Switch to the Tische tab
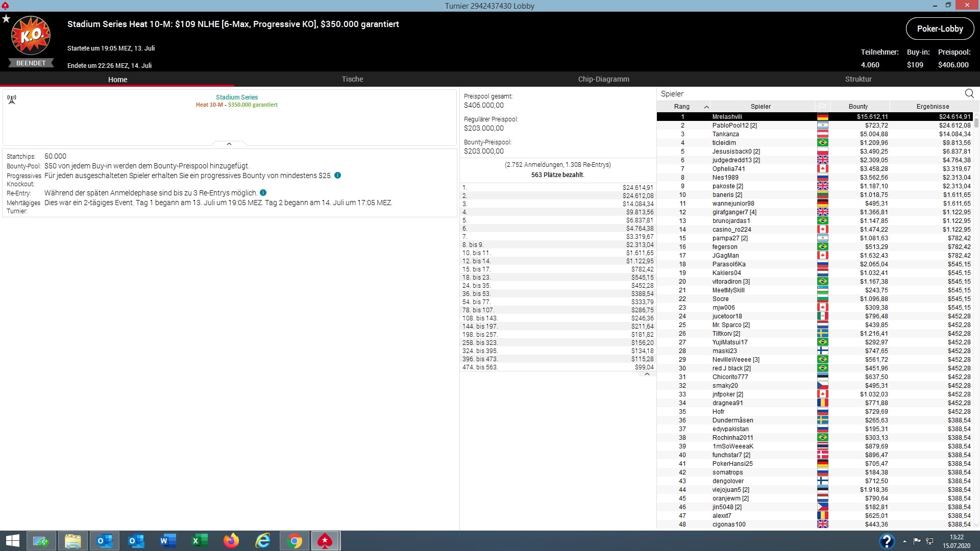The image size is (980, 551). coord(352,79)
